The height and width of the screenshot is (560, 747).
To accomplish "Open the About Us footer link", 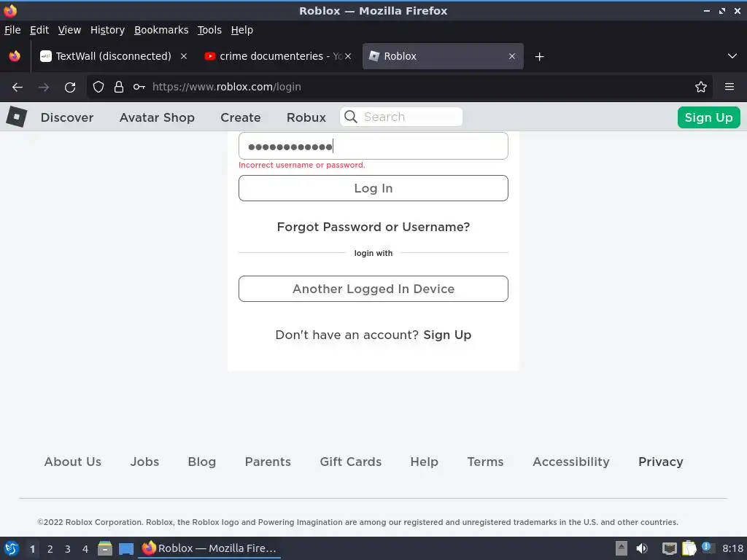I will pos(73,462).
